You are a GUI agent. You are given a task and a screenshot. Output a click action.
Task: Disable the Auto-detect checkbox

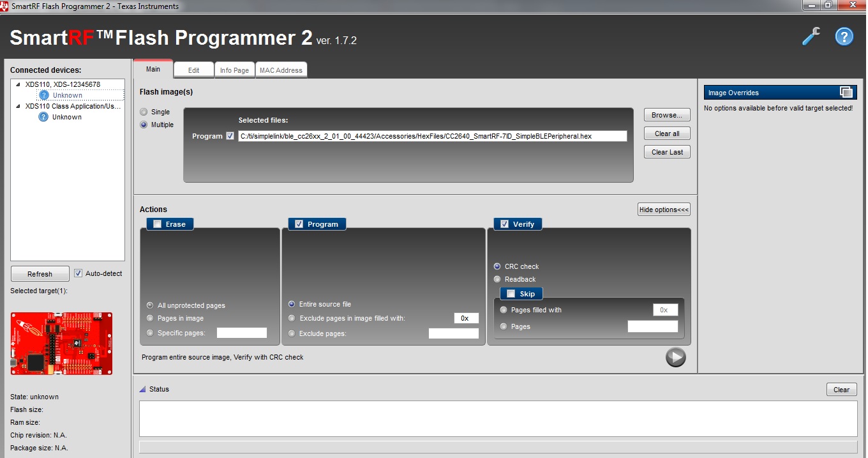click(78, 273)
